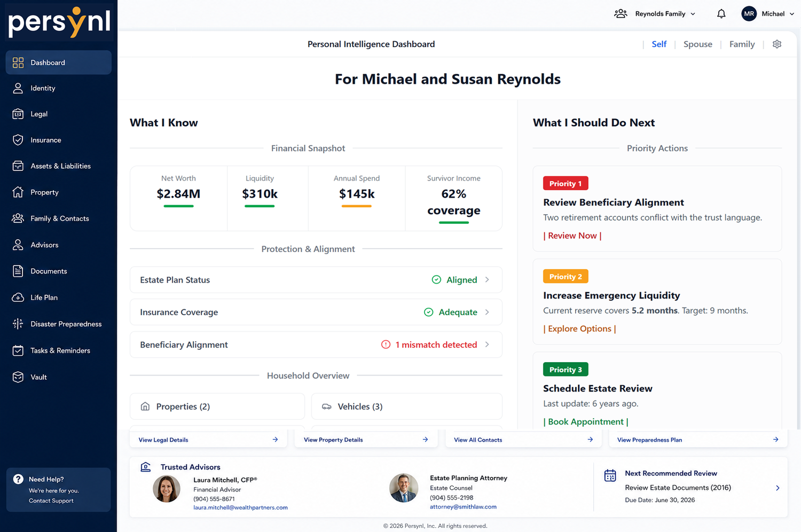Viewport: 801px width, 532px height.
Task: Open notifications via the bell icon
Action: [x=721, y=14]
